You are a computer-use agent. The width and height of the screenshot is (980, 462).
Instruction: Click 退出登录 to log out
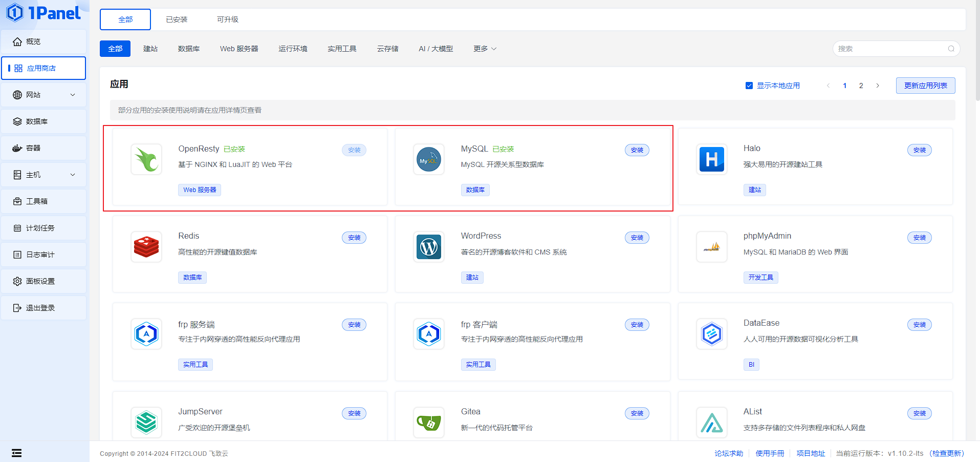pos(43,308)
